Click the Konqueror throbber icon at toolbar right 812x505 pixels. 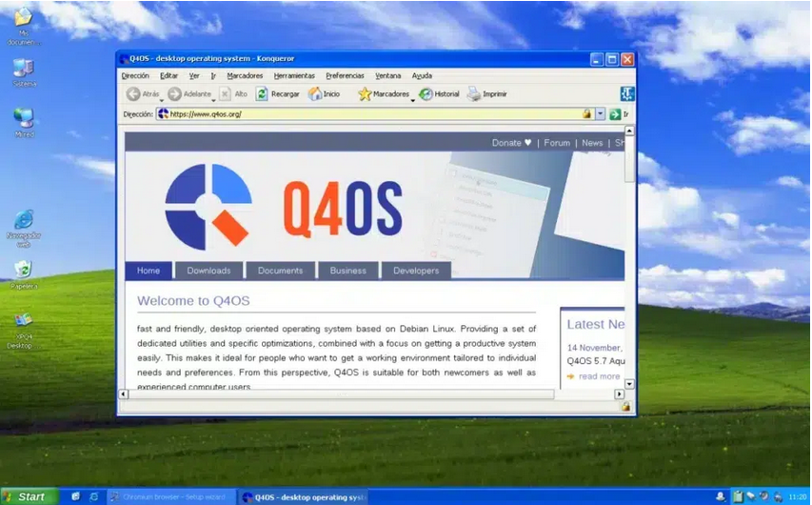pos(627,93)
